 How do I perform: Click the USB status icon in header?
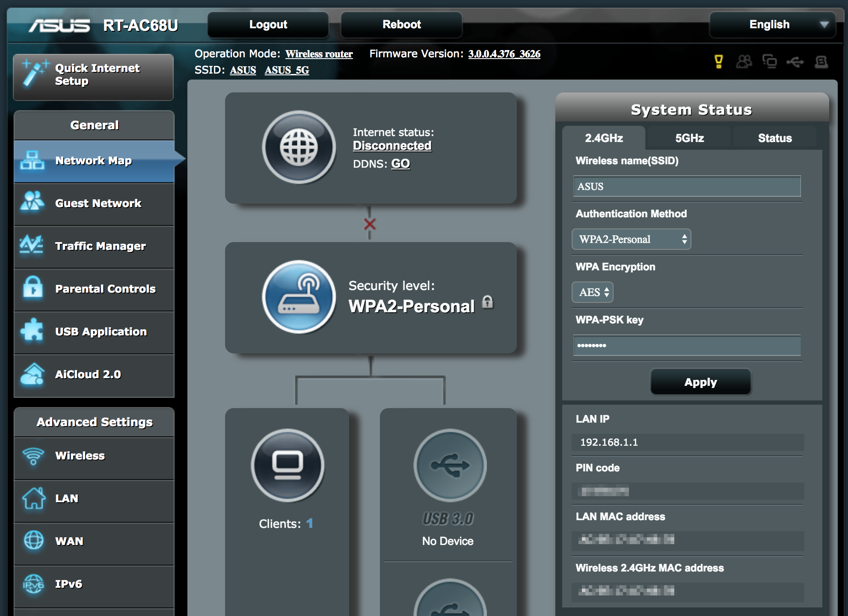[x=795, y=62]
